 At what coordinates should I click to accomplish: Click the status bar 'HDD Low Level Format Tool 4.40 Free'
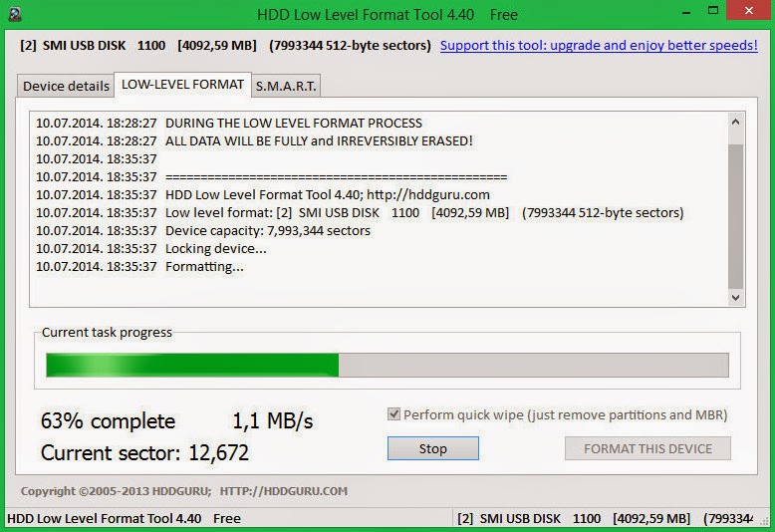point(124,518)
